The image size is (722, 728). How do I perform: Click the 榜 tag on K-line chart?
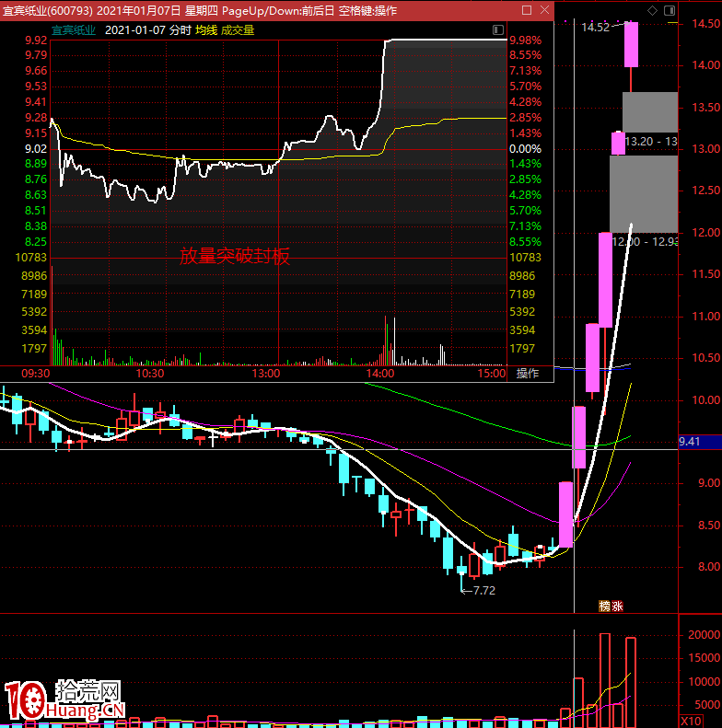pos(604,606)
